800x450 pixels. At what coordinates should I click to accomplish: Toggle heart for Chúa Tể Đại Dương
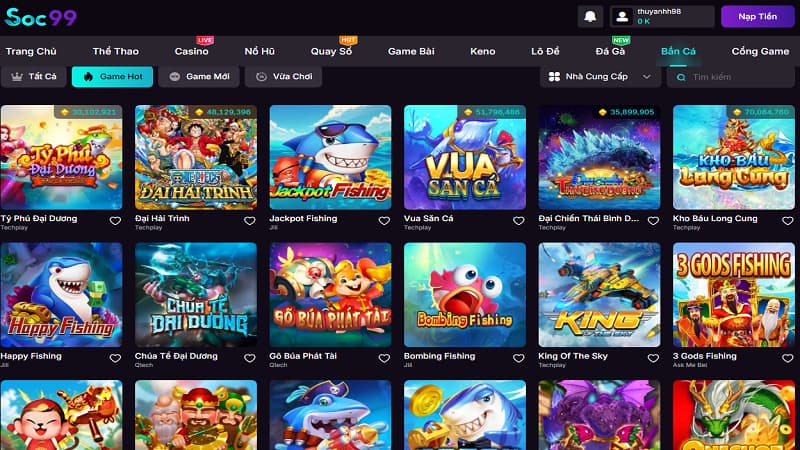[x=249, y=358]
